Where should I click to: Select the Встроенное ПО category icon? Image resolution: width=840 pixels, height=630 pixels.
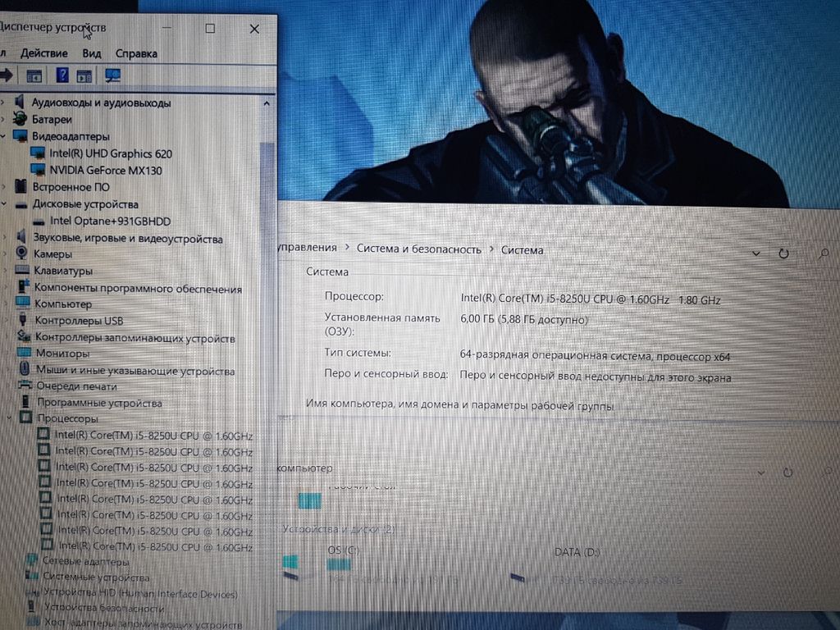21,186
